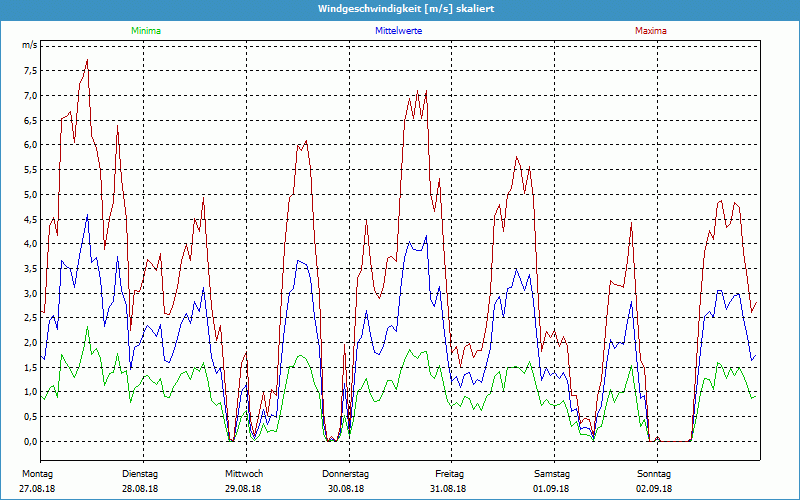The height and width of the screenshot is (500, 800).
Task: Click the 1,0 y-axis value
Action: [30, 392]
